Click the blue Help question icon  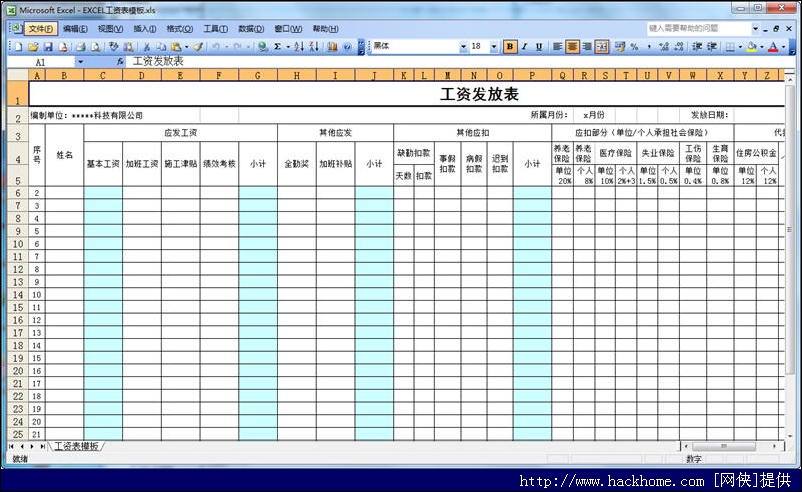[x=347, y=47]
